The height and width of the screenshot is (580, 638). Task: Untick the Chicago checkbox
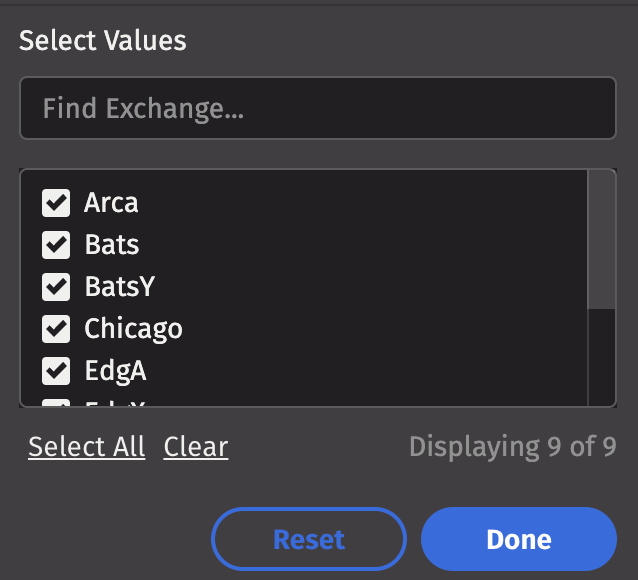coord(55,329)
